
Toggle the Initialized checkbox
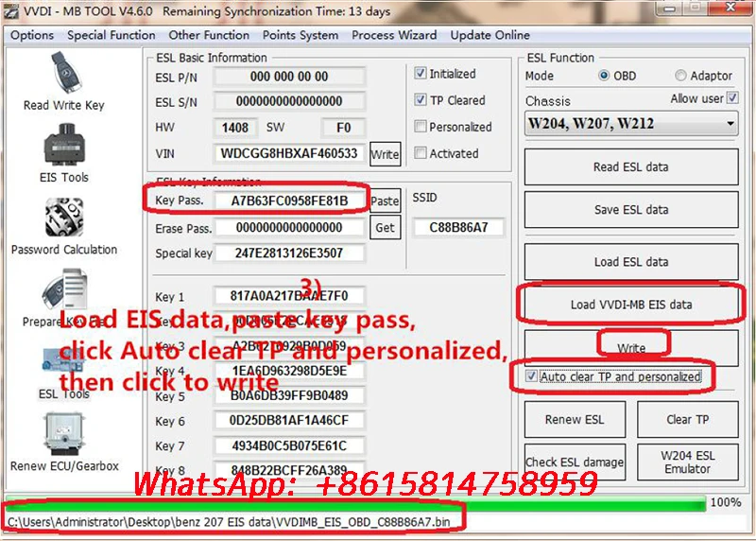pyautogui.click(x=421, y=74)
